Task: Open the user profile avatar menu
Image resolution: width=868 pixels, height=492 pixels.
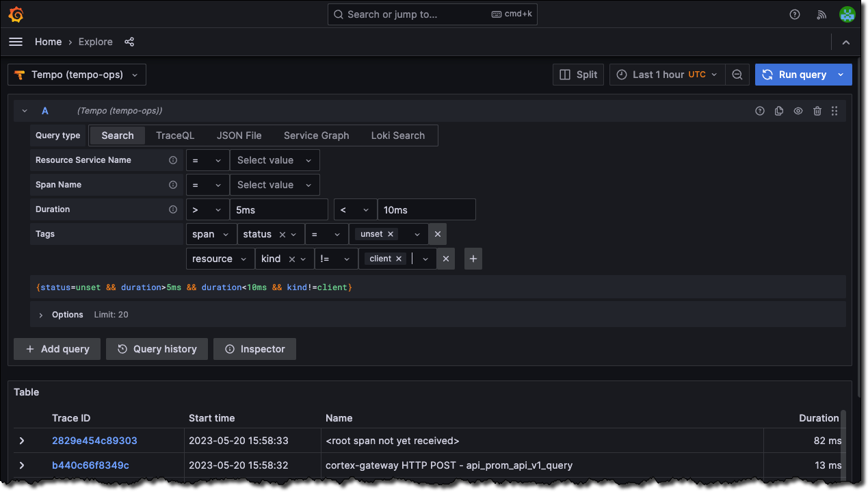Action: pyautogui.click(x=847, y=14)
